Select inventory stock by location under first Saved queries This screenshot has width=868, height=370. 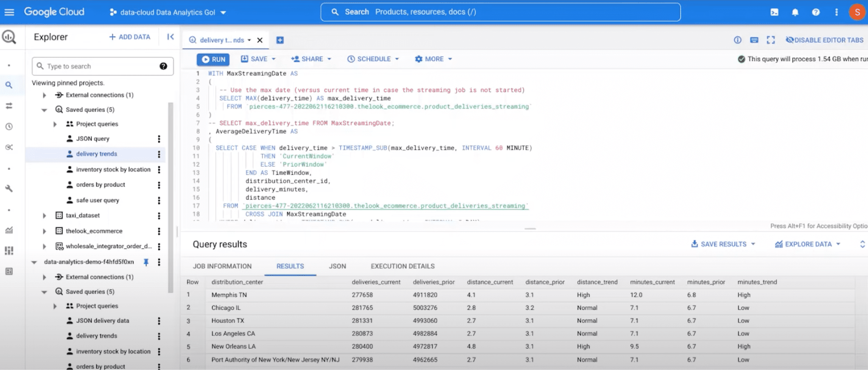click(x=113, y=169)
